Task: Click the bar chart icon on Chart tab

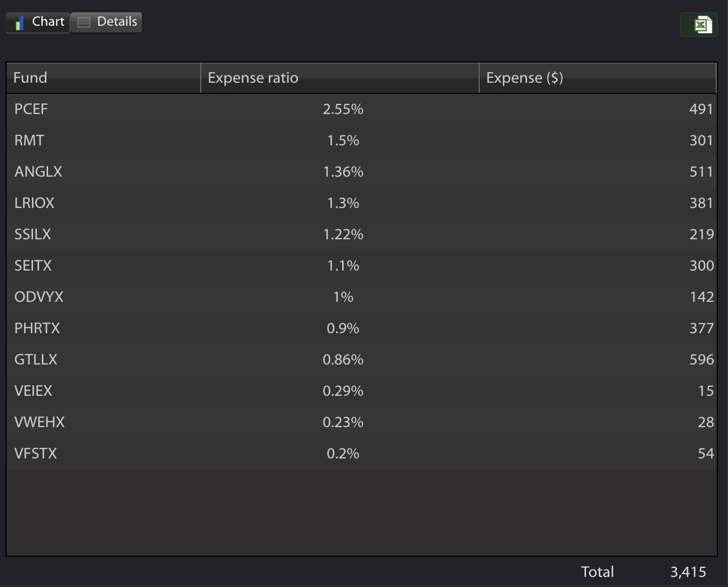Action: point(20,22)
